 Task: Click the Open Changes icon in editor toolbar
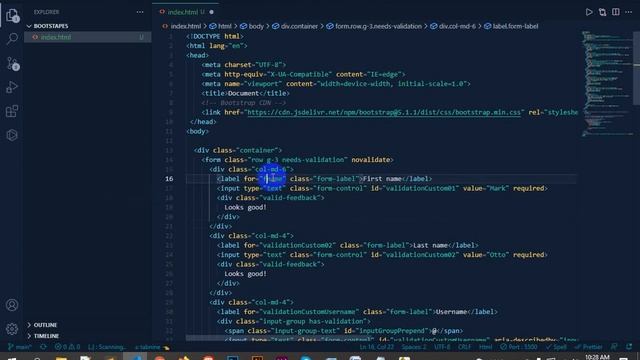[602, 12]
